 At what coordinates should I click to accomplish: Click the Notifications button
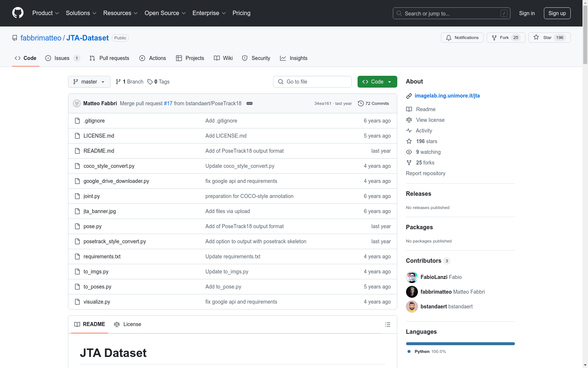[462, 38]
